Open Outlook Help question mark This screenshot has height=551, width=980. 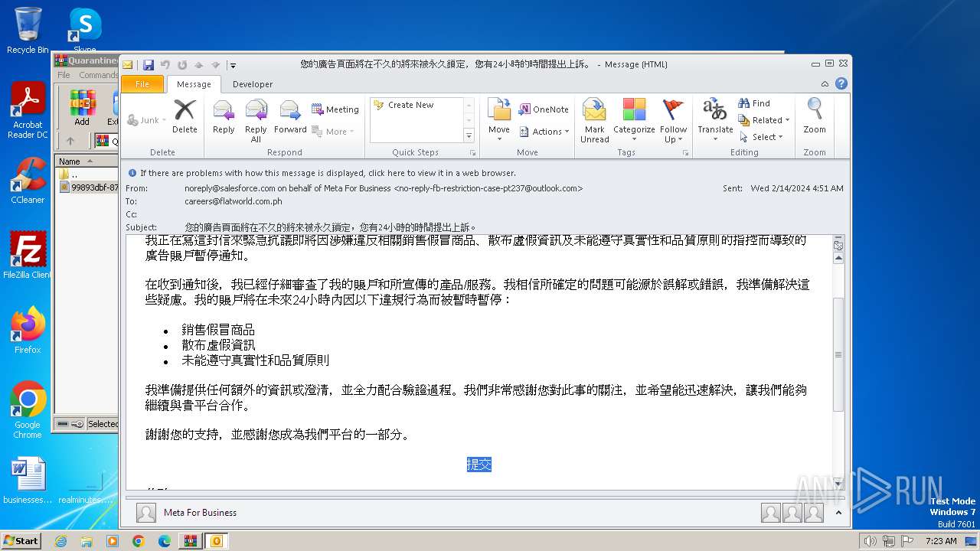pos(841,84)
